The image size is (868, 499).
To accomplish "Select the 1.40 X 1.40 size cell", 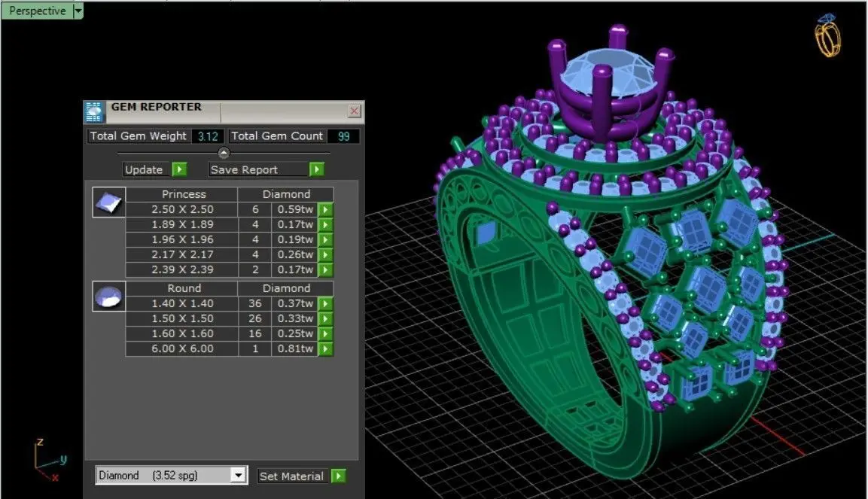I will [182, 304].
